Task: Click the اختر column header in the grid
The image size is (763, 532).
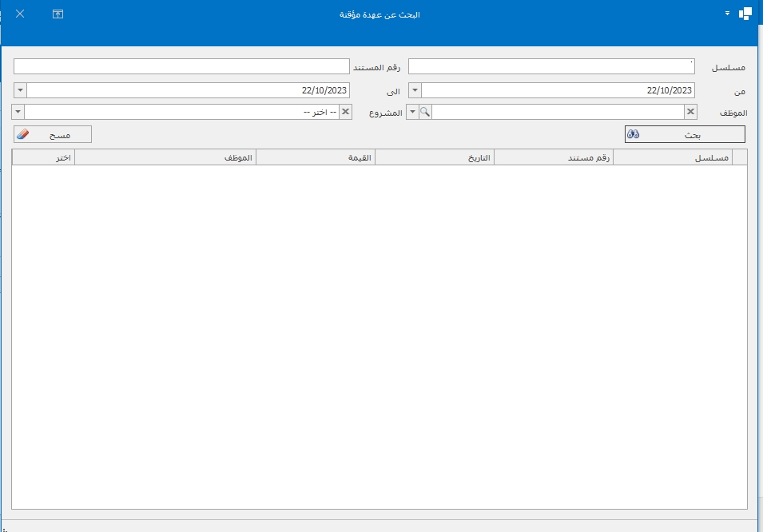Action: [x=44, y=158]
